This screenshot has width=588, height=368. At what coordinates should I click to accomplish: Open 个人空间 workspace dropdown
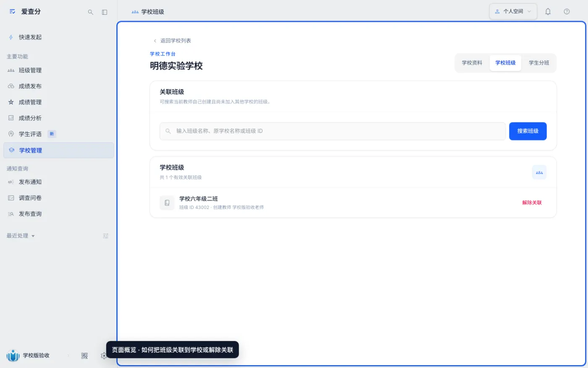(x=513, y=11)
